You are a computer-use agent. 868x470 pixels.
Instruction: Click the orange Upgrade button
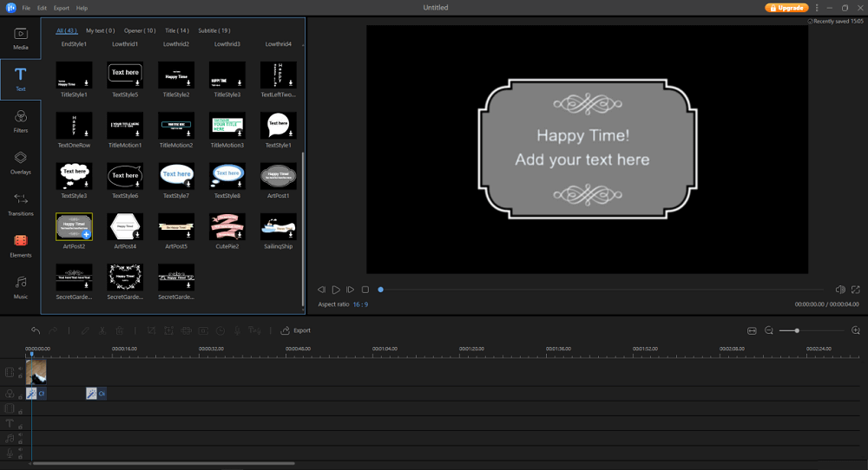click(786, 8)
